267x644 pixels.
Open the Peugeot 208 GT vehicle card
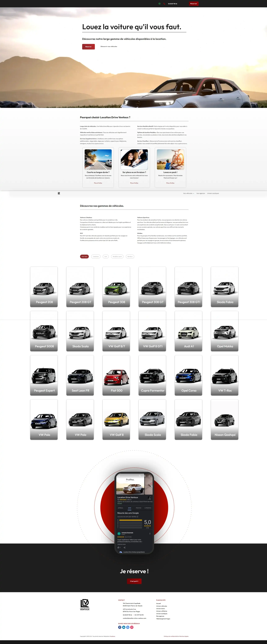[x=80, y=287]
